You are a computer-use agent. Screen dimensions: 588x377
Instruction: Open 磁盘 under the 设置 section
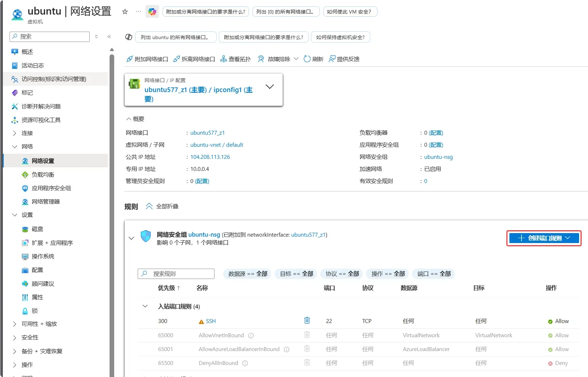37,229
